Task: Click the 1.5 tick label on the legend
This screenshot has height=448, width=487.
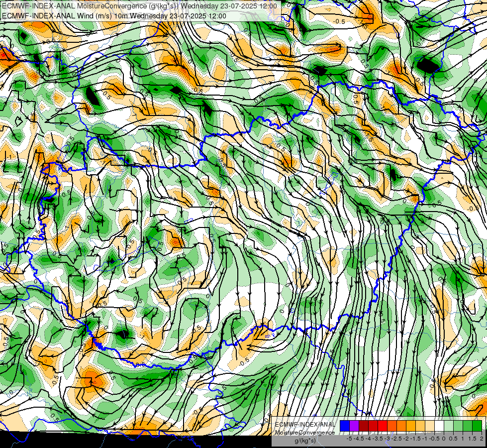Action: pos(472,439)
